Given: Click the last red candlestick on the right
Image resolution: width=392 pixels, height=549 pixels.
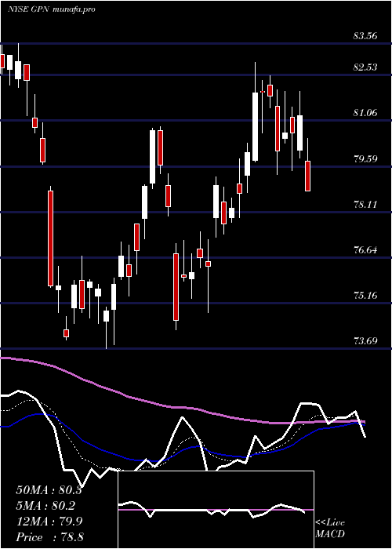Looking at the screenshot, I should (x=307, y=176).
